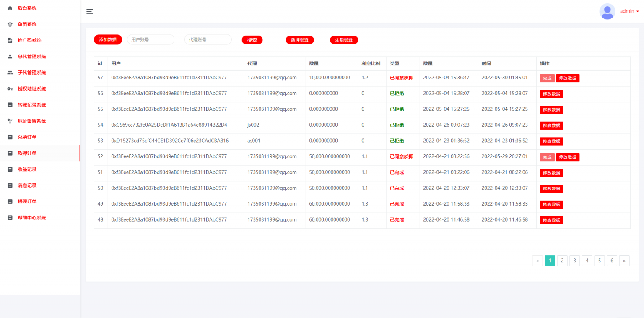Open 转账记录系统 in the sidebar
This screenshot has height=318, width=644.
31,105
